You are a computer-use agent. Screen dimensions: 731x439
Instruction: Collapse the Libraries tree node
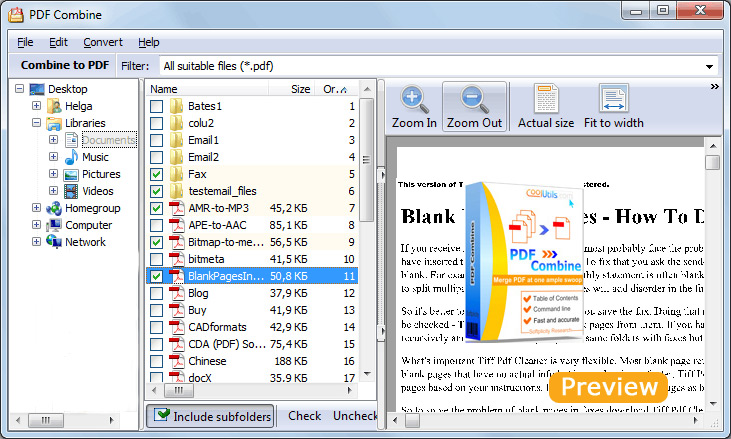[x=36, y=123]
